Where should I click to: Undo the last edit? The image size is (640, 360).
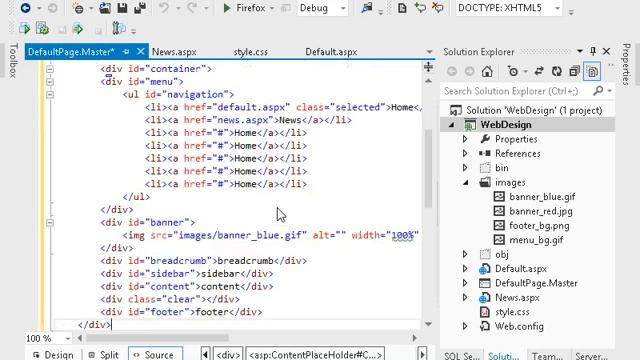pyautogui.click(x=164, y=8)
